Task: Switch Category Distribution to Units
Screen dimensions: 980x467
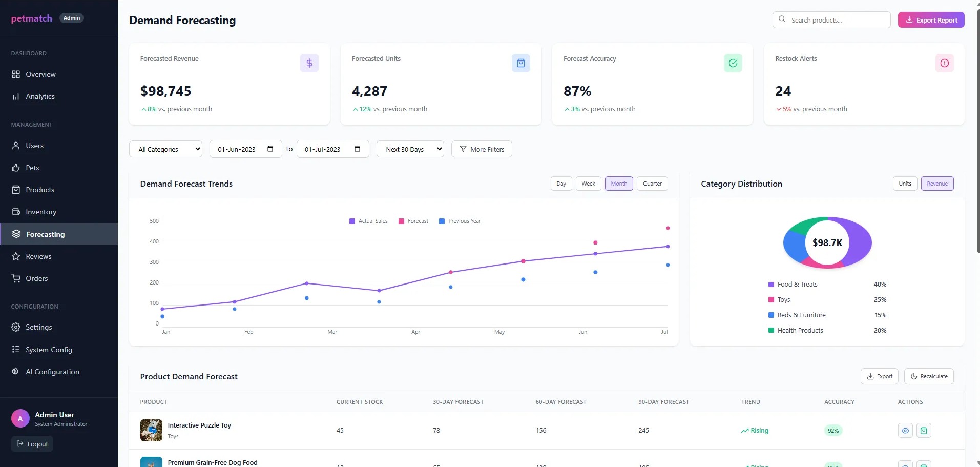Action: (905, 184)
